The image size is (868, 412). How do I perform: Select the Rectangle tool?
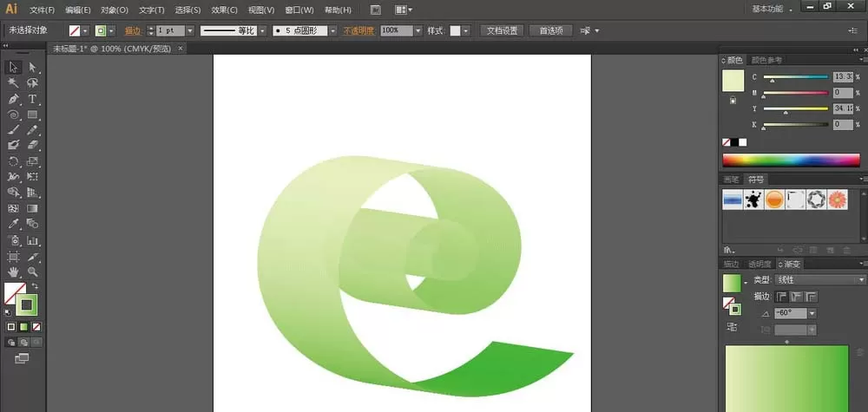pos(33,114)
